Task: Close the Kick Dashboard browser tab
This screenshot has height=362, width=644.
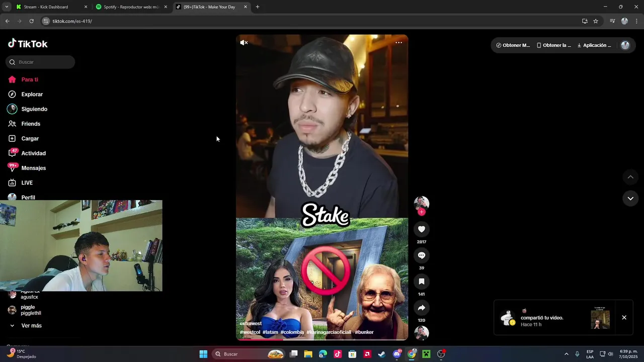Action: click(86, 7)
